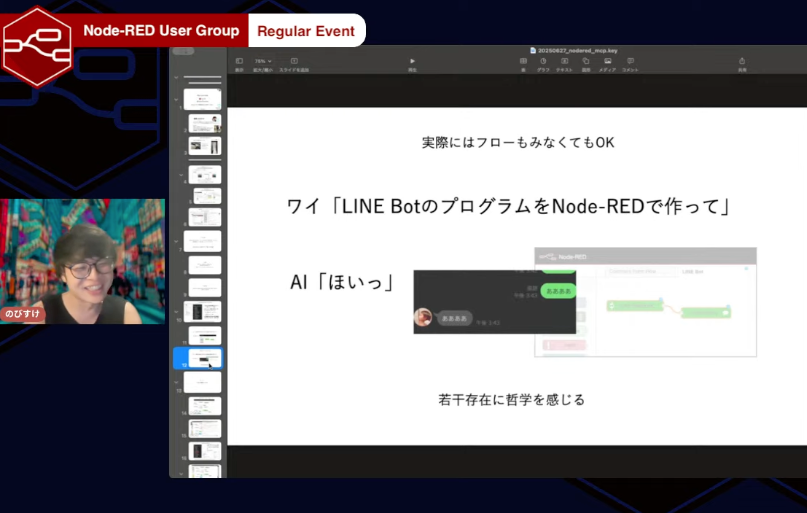Open the Shape (図形) toolbar icon
This screenshot has width=807, height=513.
(586, 64)
